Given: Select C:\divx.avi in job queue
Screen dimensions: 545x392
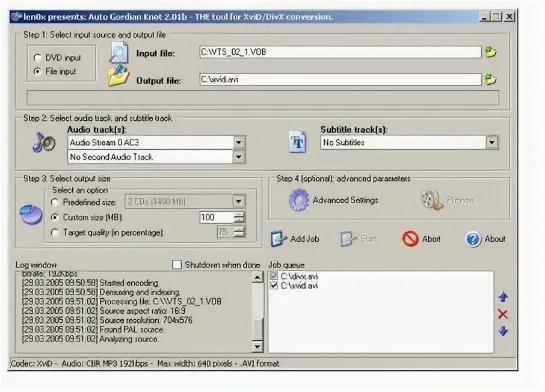Looking at the screenshot, I should click(299, 277).
